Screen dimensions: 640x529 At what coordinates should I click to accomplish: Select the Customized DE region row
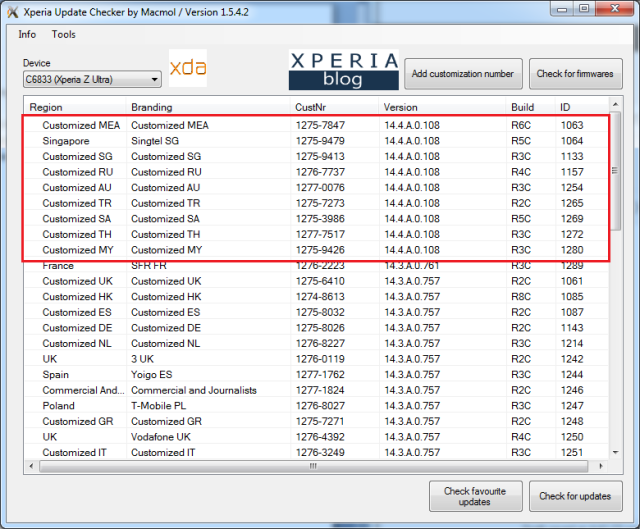point(316,328)
